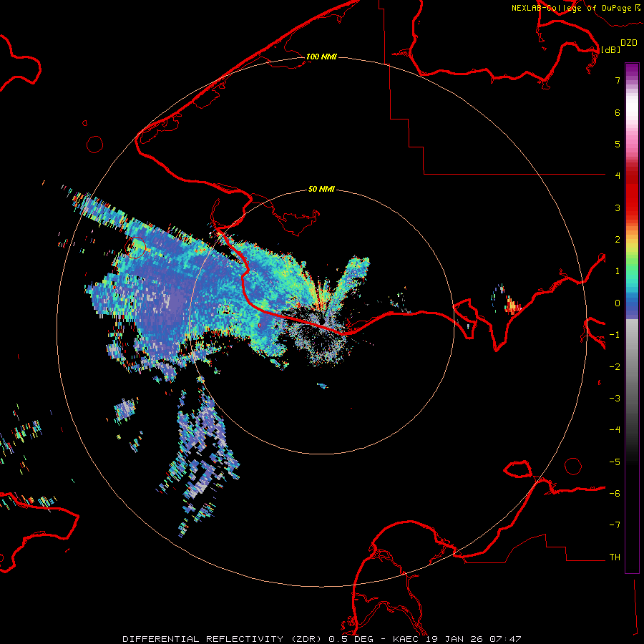Click the -3 dB value on color scale
Screen dimensions: 644x644
[615, 399]
